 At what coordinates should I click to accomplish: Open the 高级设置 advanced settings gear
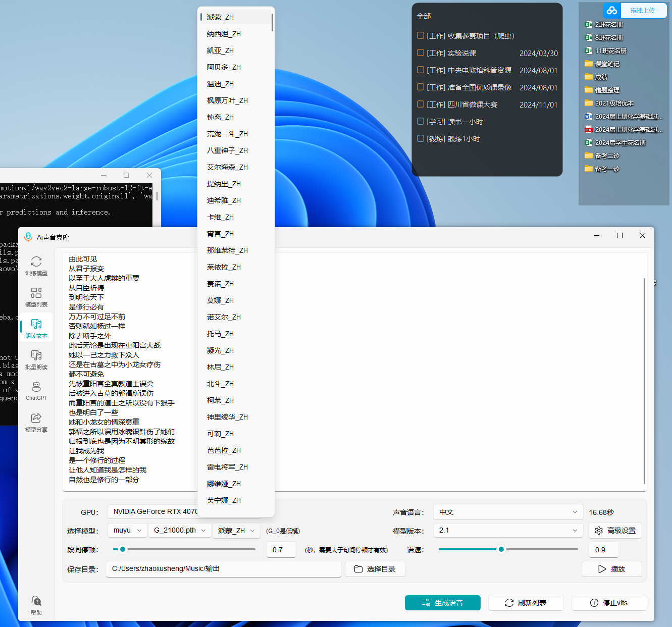615,531
